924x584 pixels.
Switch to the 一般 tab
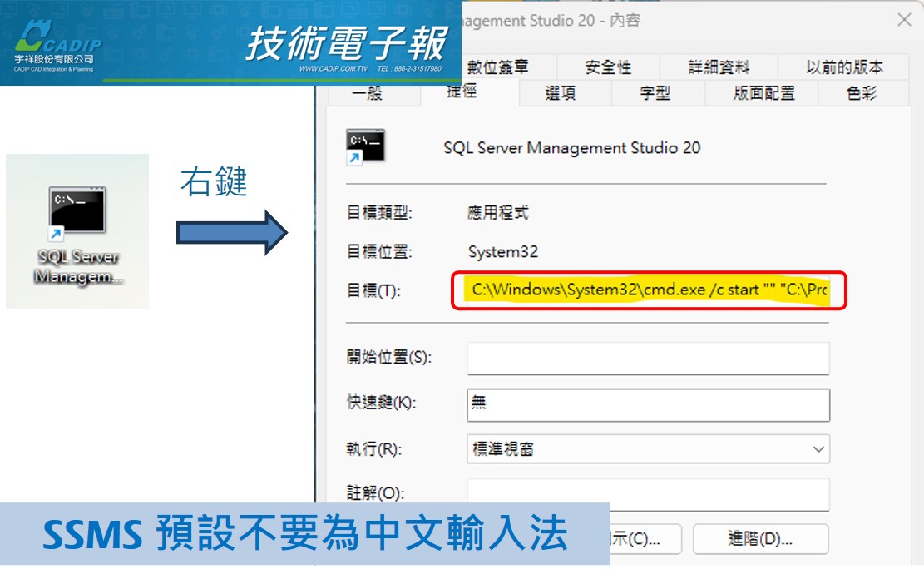(373, 93)
